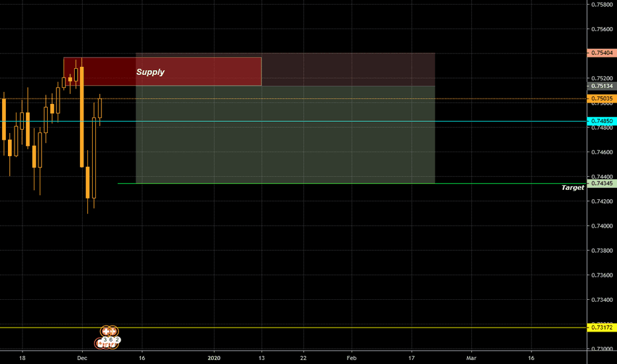Screen dimensions: 617x364
Task: Click the gray 0.75134 price label
Action: [602, 85]
